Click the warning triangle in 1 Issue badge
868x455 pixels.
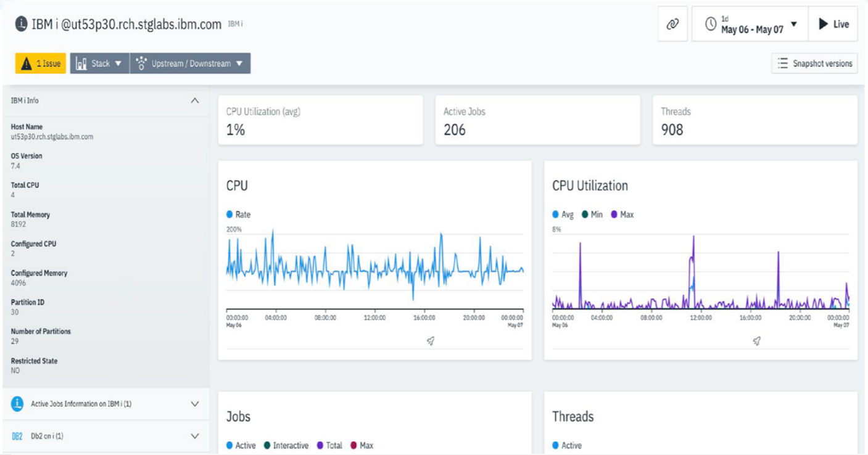pos(27,64)
